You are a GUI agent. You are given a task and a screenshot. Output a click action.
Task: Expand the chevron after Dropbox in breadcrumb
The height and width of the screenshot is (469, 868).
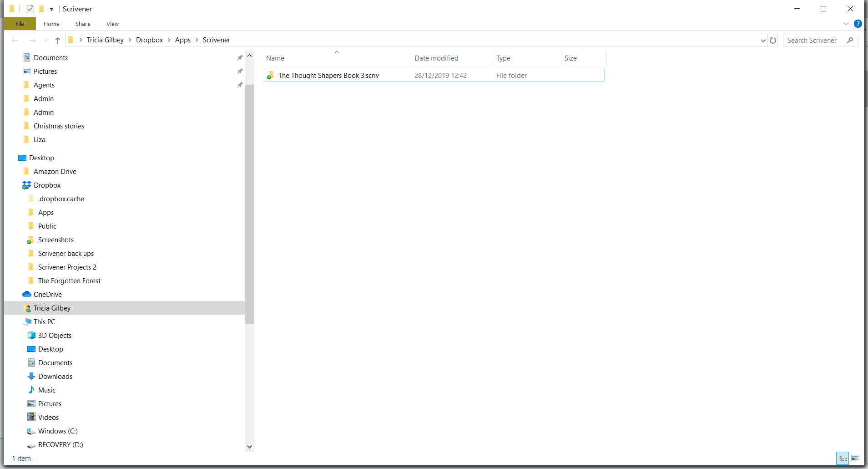pos(169,40)
